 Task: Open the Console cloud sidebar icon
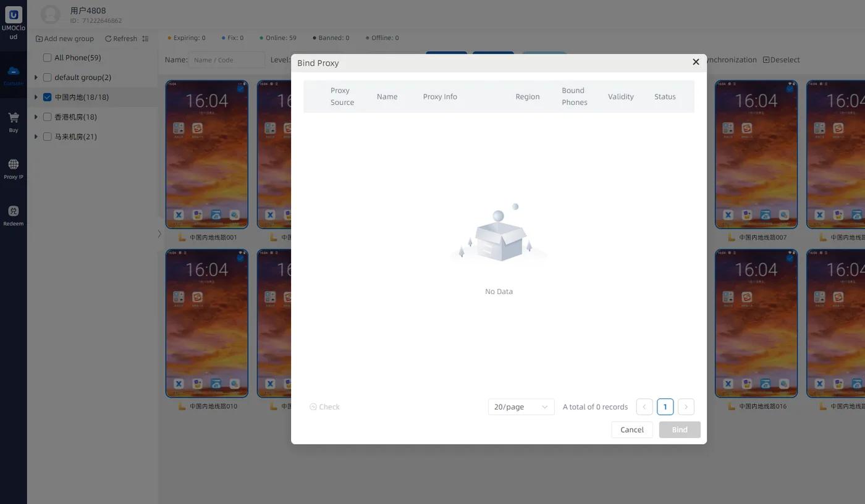point(14,71)
